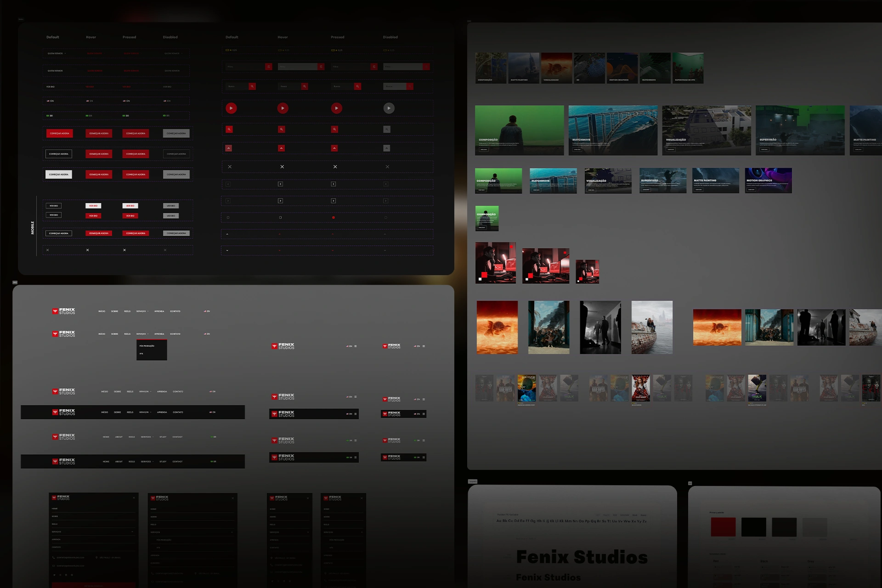
Task: Select the Brazil flag BR language icon
Action: point(48,116)
